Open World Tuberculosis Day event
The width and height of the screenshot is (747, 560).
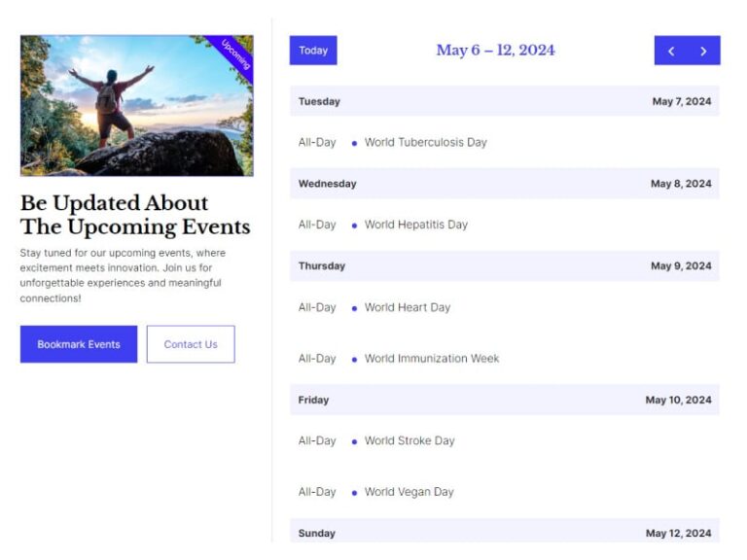[x=425, y=142]
